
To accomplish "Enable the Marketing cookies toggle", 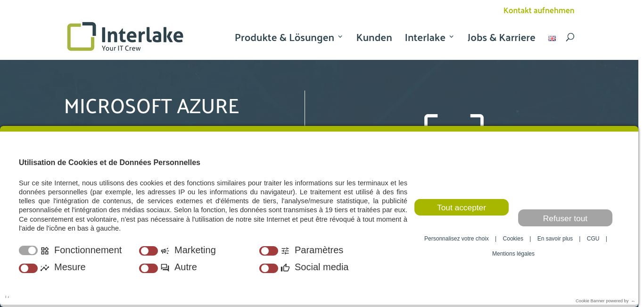I will click(149, 251).
